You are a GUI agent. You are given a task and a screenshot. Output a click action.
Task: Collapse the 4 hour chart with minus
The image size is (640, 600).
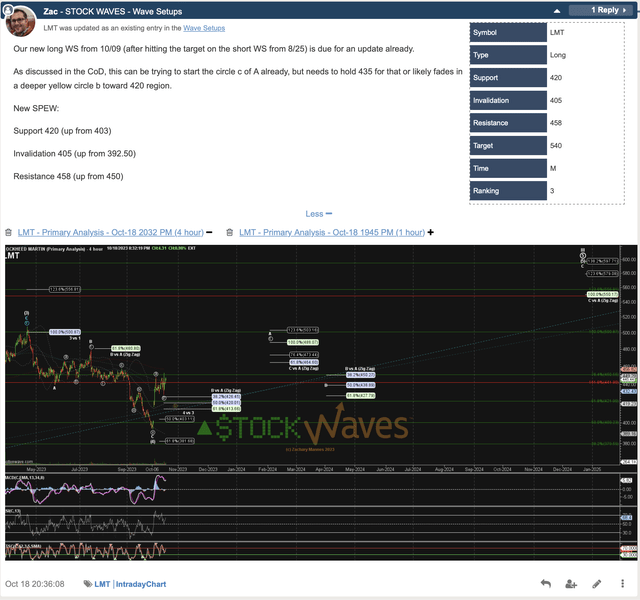[211, 232]
